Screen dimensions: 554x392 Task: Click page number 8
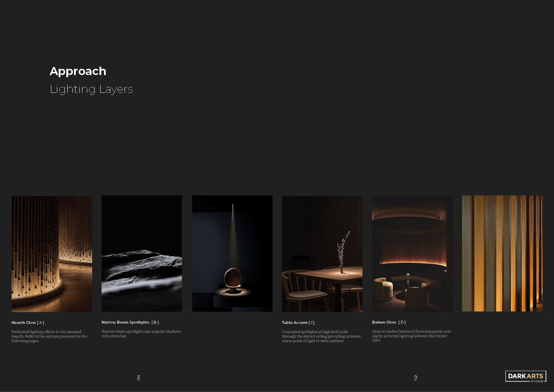[139, 377]
